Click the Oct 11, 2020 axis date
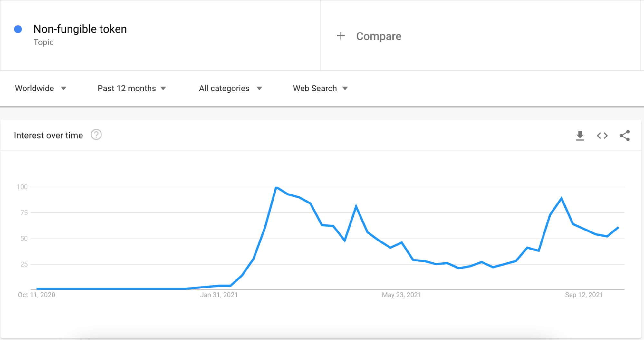 coord(36,295)
